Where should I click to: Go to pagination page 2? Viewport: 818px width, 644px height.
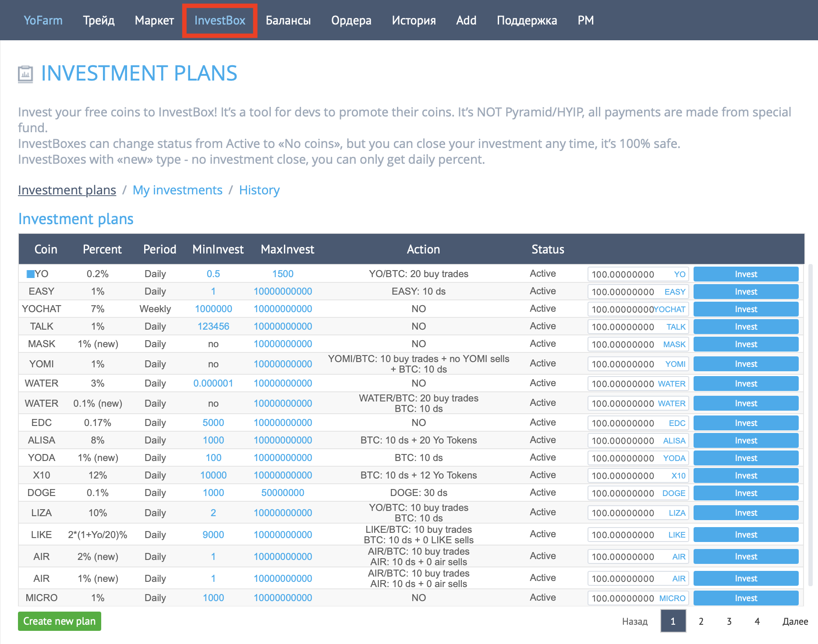pyautogui.click(x=701, y=621)
